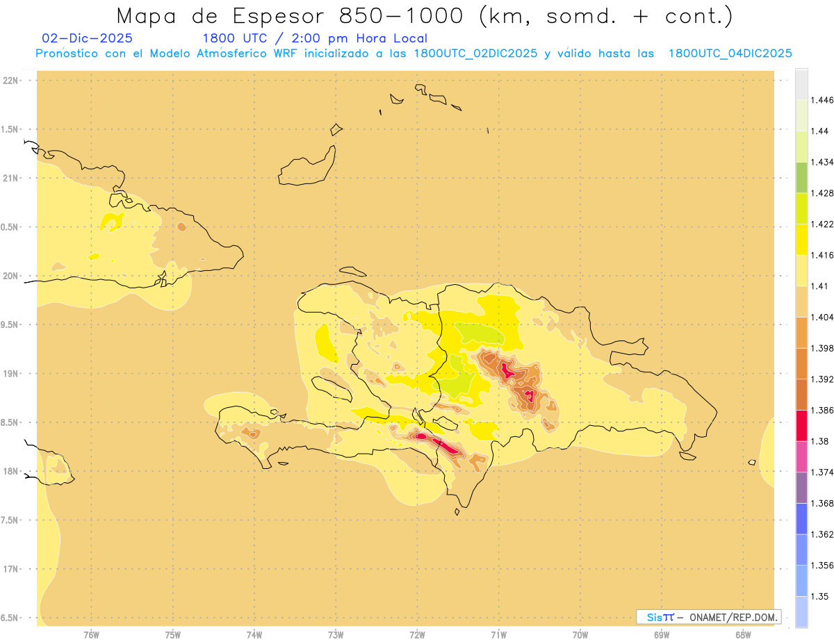
Task: Click the "68W" longitude label
Action: coord(743,635)
